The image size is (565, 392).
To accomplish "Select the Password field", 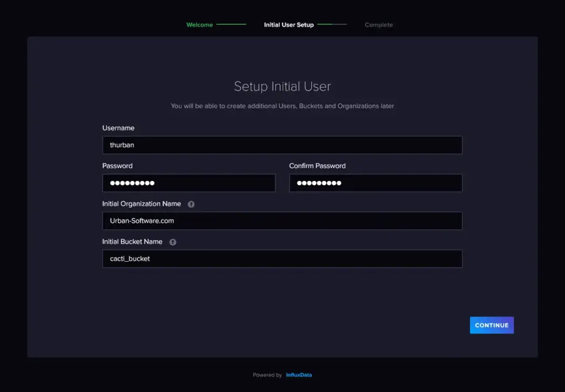I will 189,182.
